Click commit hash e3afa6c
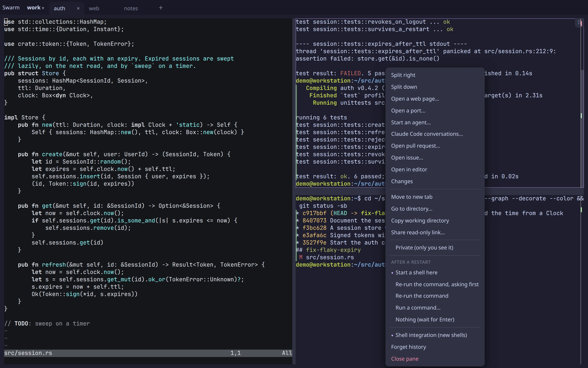This screenshot has height=368, width=588. point(314,235)
